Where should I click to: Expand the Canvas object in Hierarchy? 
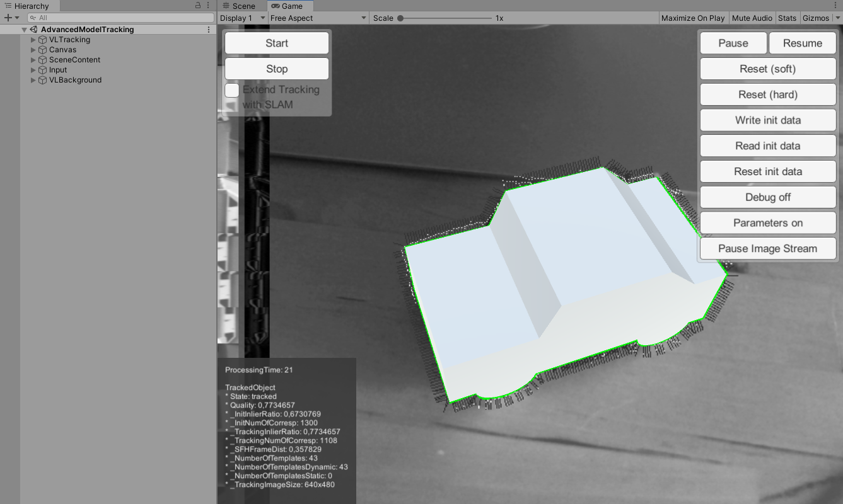click(33, 50)
